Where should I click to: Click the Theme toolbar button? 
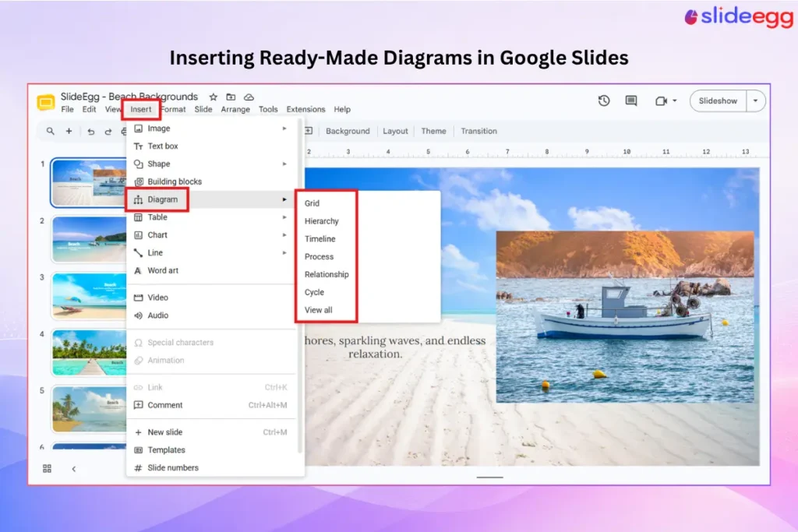click(433, 131)
